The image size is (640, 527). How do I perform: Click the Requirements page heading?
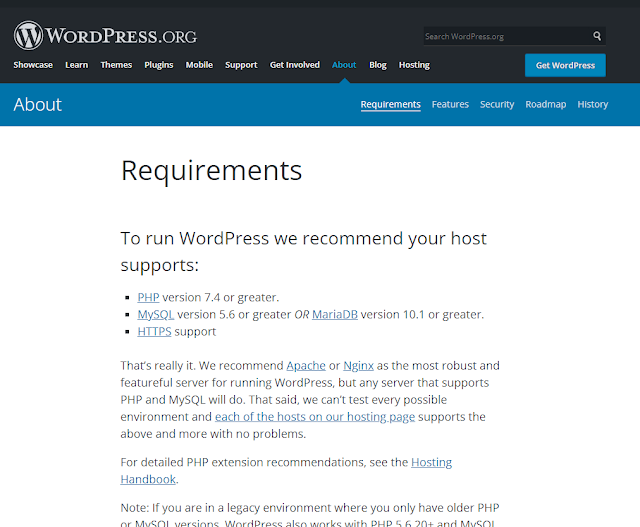[x=211, y=171]
